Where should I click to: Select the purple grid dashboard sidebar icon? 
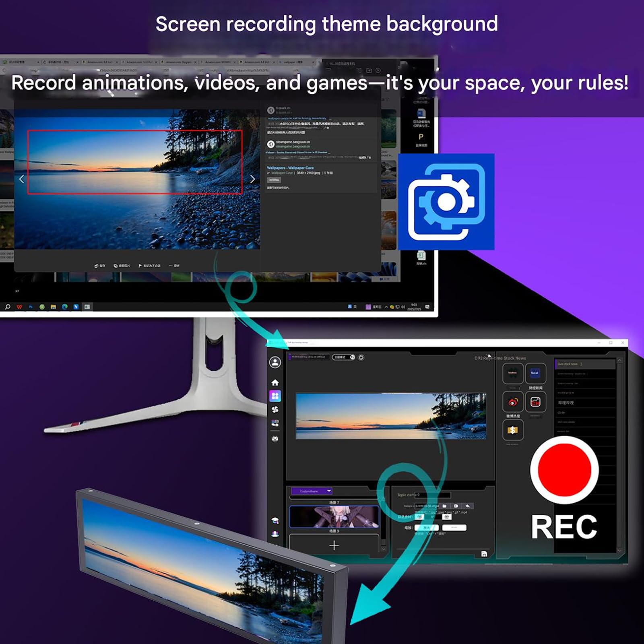tap(275, 396)
